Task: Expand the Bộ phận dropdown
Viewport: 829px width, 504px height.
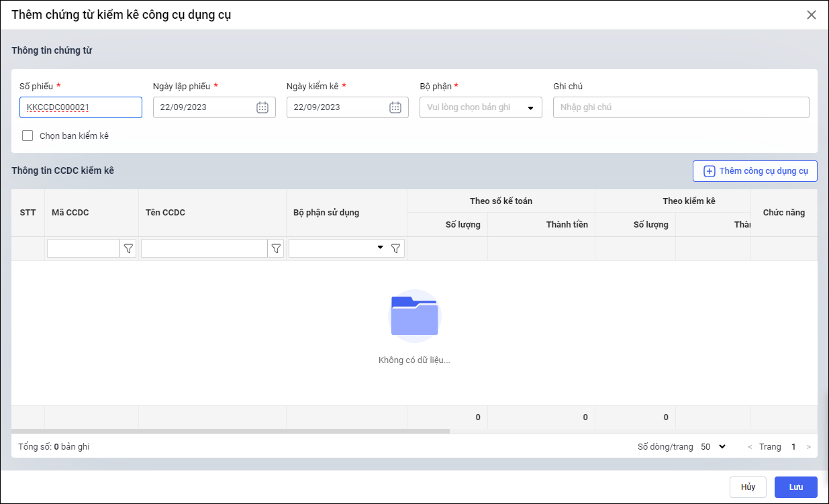Action: pos(530,107)
